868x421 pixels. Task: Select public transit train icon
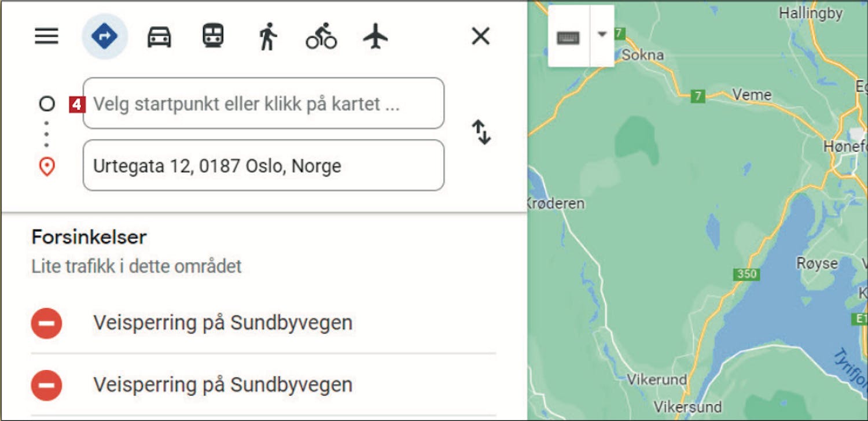pyautogui.click(x=213, y=36)
